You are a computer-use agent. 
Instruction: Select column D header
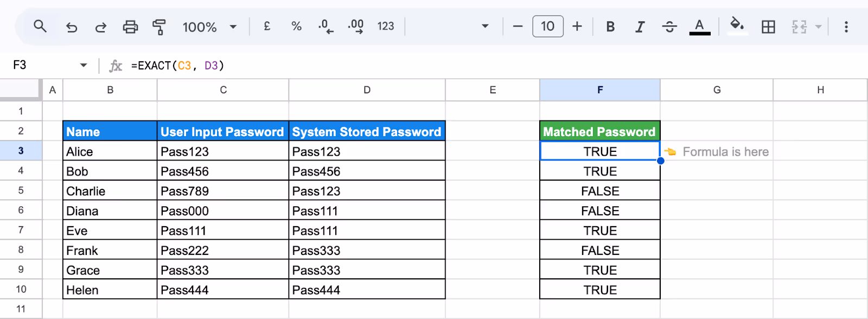(x=367, y=90)
